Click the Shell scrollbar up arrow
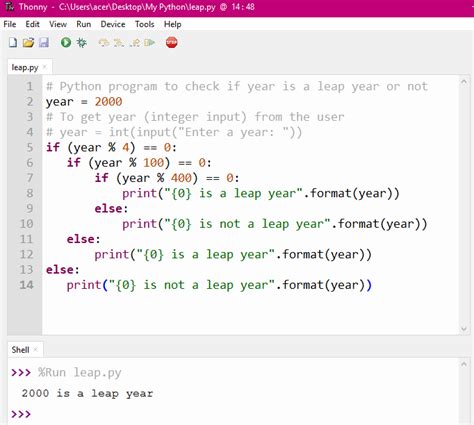474x425 pixels. (x=464, y=364)
